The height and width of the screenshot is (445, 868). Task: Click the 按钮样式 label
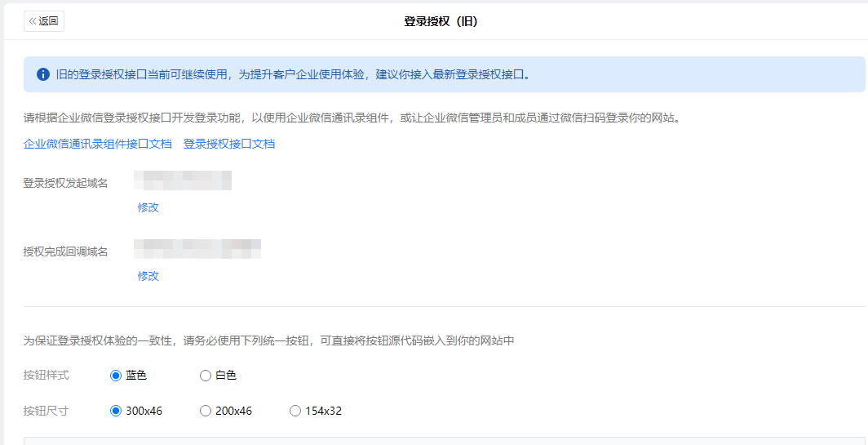pos(46,375)
